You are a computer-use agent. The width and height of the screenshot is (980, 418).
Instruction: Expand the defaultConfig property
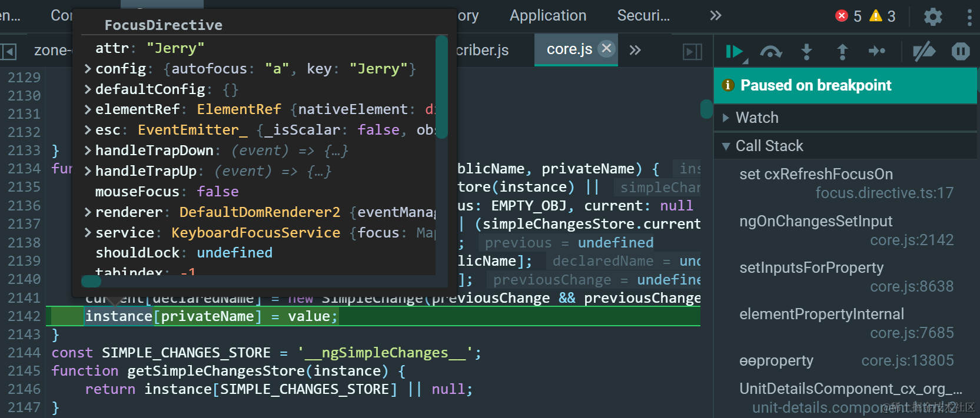[88, 89]
